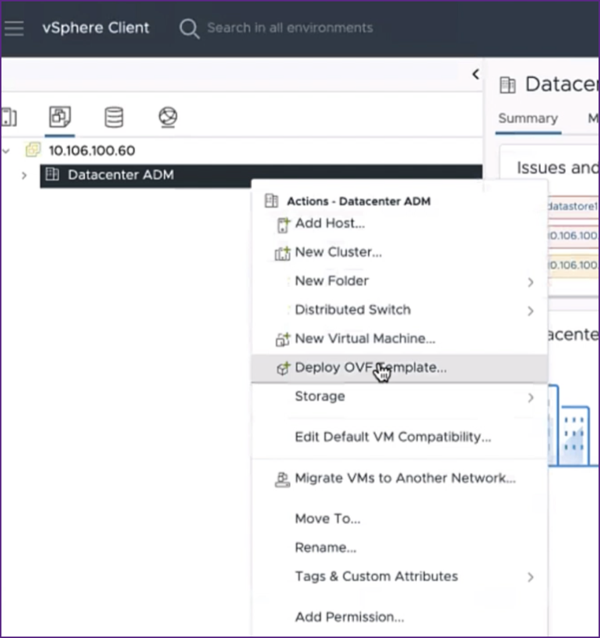Choose Edit Default VM Compatibility
Viewport: 600px width, 638px height.
(x=393, y=437)
